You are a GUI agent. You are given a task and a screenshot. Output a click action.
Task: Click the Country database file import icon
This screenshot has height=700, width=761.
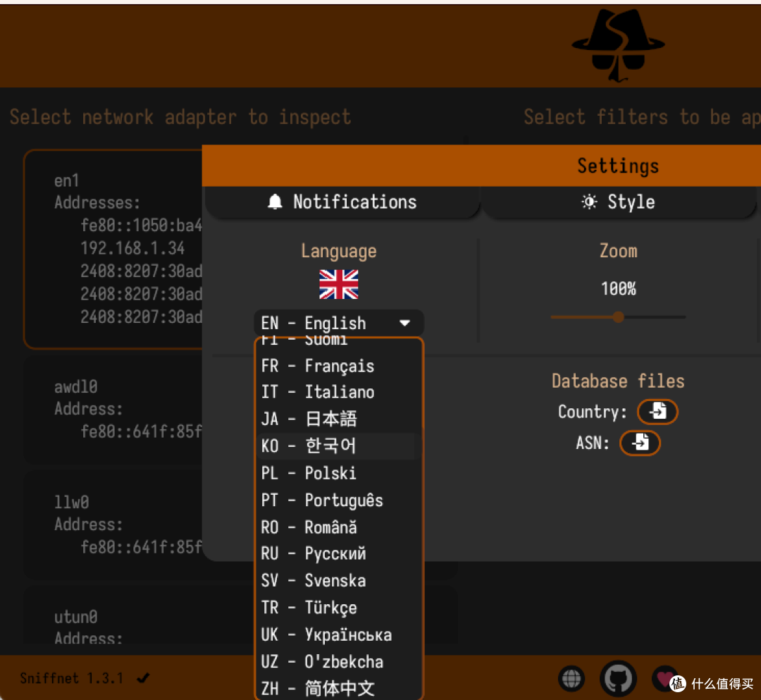point(657,412)
